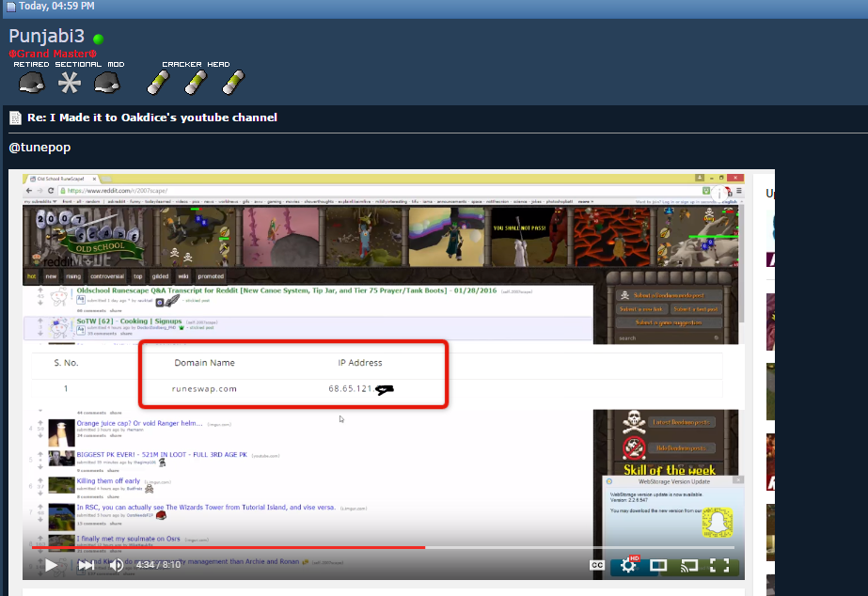Select the 'new' subreddit tab

pyautogui.click(x=51, y=276)
